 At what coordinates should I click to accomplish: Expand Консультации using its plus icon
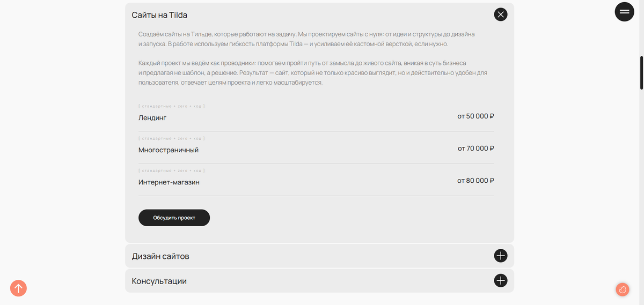click(x=501, y=280)
